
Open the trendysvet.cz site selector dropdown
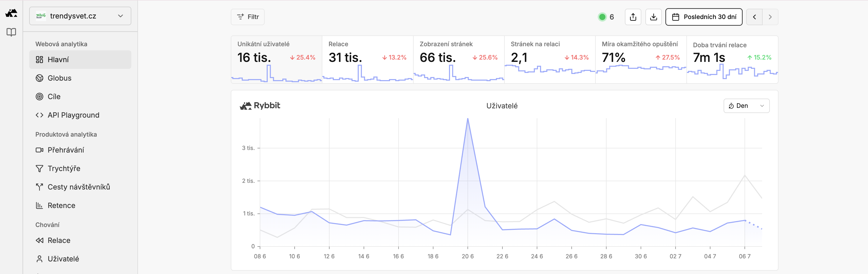pos(80,16)
